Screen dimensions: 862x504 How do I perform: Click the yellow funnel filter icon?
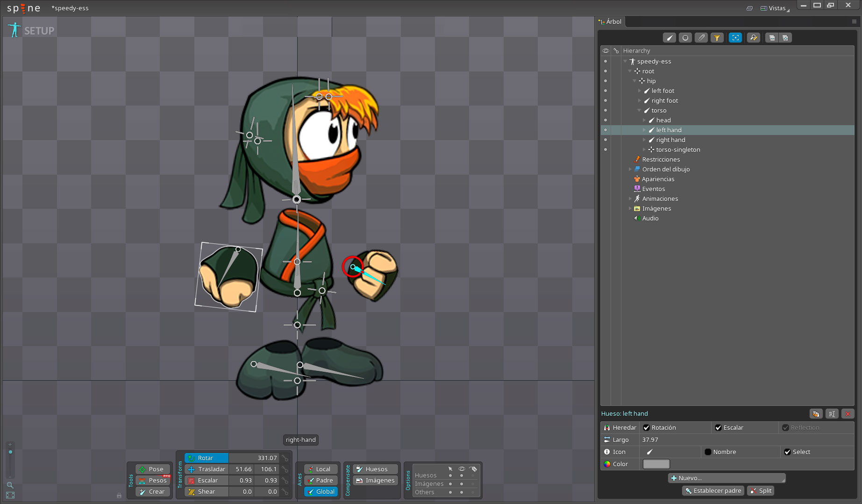(717, 38)
